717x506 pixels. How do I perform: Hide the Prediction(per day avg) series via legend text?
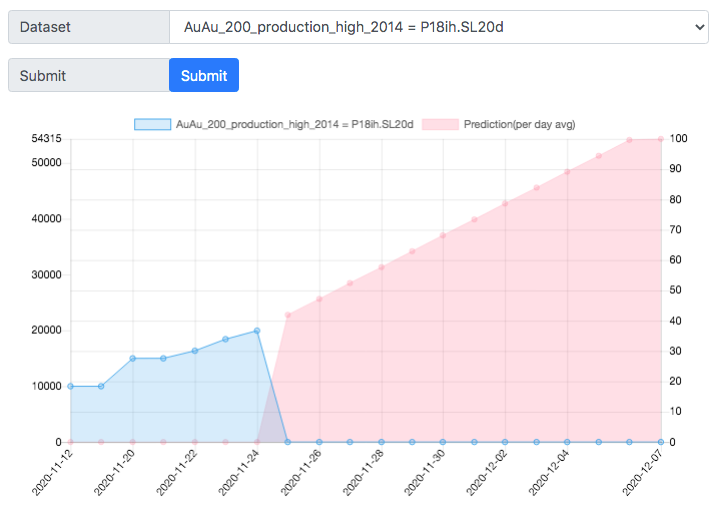tap(519, 124)
